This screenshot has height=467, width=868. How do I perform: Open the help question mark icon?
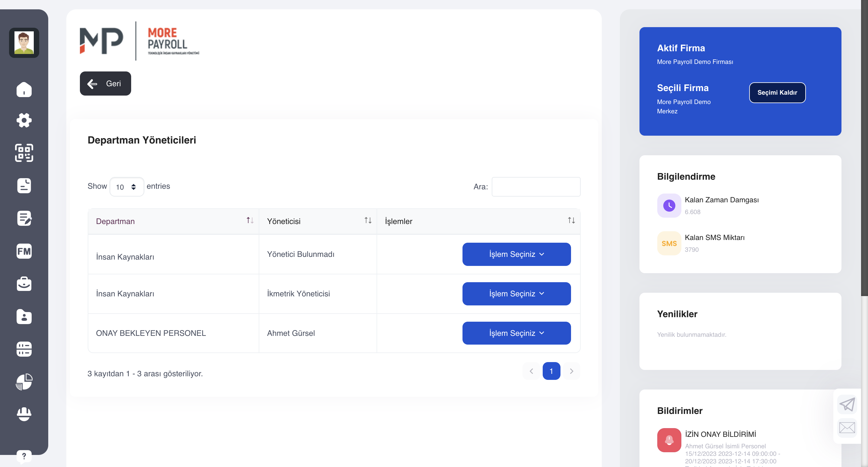(x=24, y=456)
